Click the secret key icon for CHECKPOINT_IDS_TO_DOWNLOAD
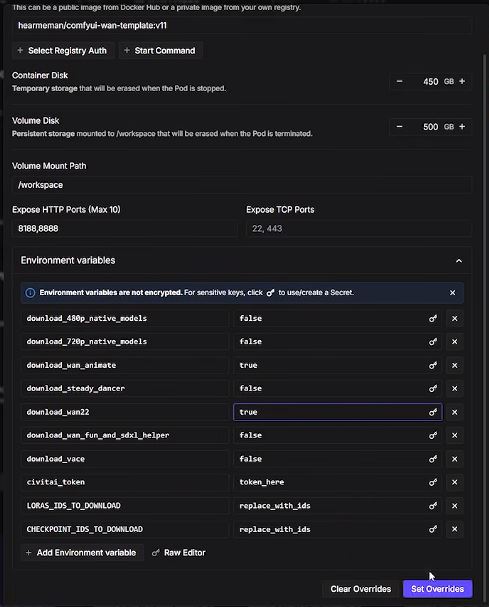The image size is (489, 607). pos(432,529)
